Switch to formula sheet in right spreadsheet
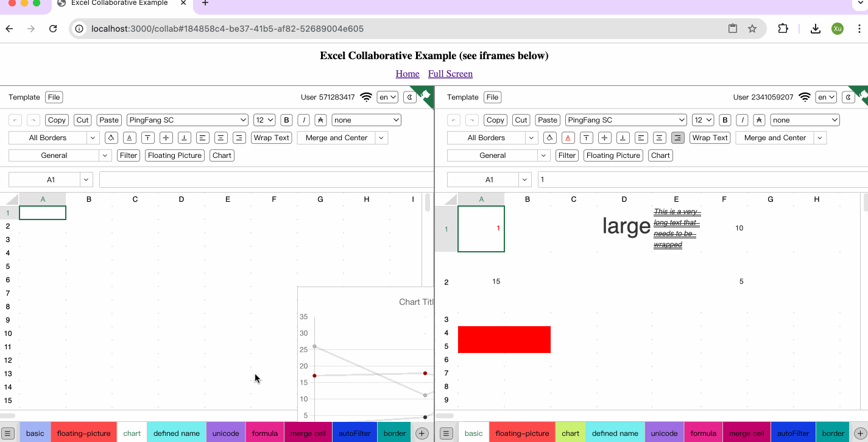 704,433
